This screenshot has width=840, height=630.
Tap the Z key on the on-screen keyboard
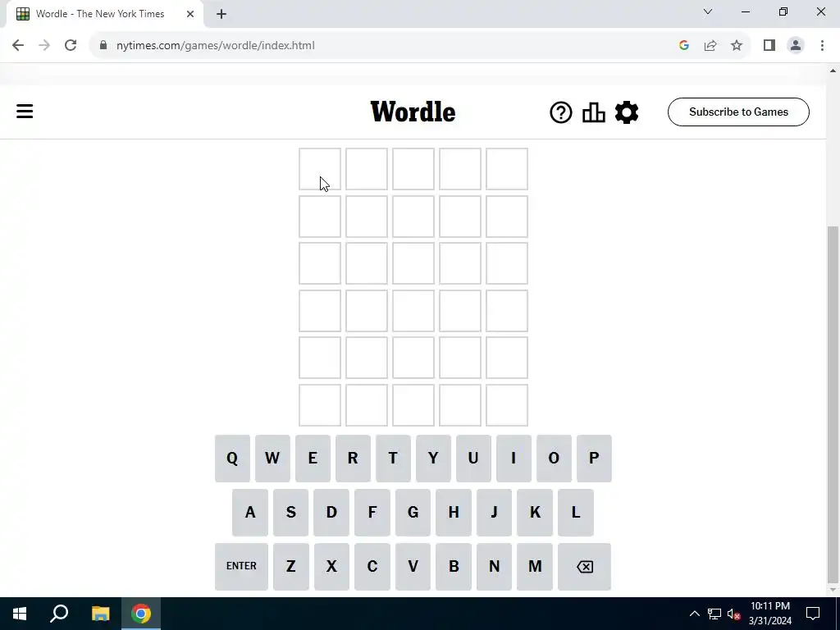click(290, 566)
